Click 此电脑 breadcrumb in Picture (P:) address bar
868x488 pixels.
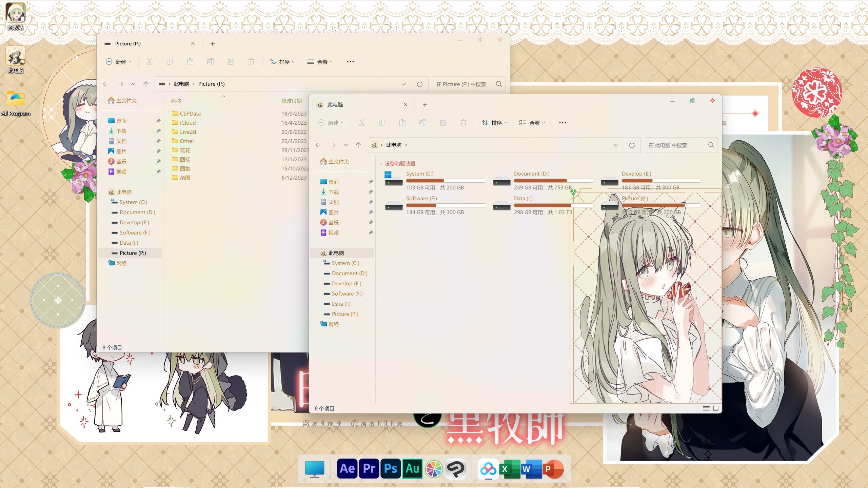[181, 84]
